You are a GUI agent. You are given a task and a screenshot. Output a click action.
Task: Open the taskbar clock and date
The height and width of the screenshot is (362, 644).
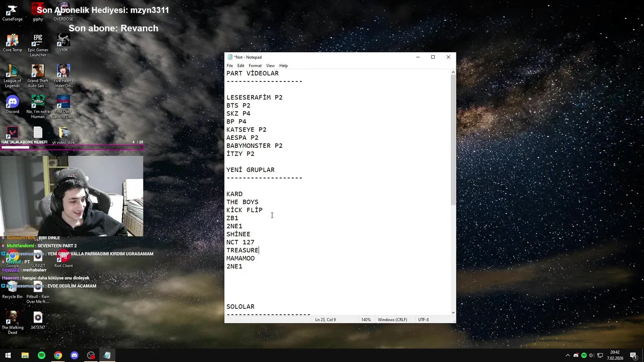pos(615,355)
